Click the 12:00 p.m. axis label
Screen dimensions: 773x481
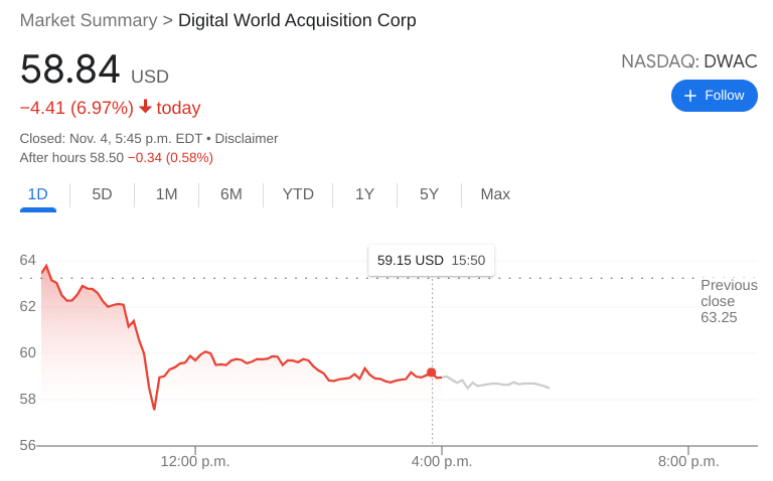point(194,461)
